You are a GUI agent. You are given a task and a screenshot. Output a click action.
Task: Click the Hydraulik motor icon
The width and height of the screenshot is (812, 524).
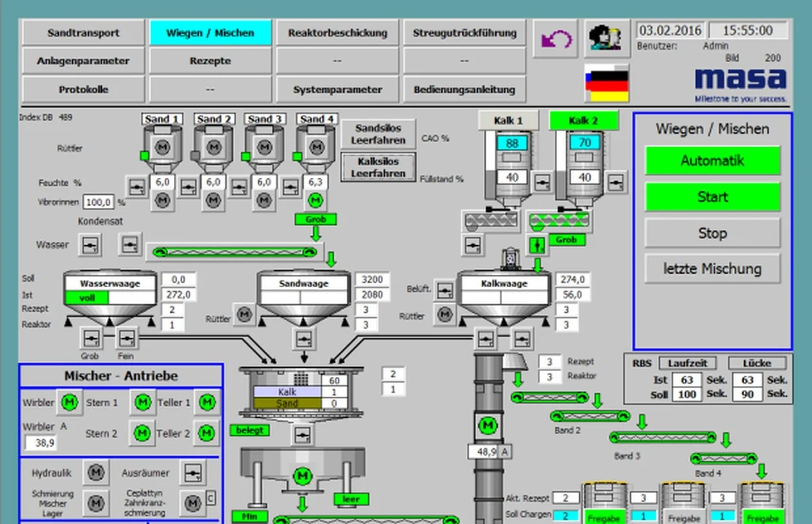click(x=96, y=473)
